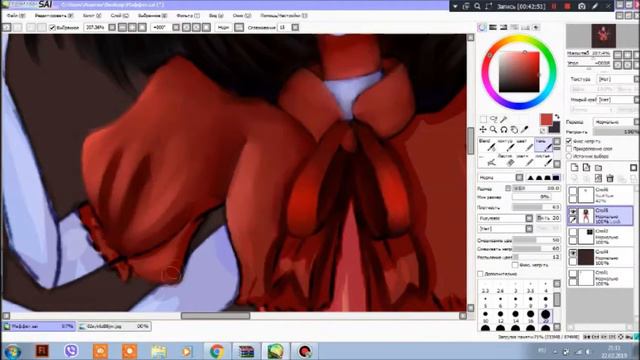
Task: Create a new linework layer
Action: (x=586, y=168)
